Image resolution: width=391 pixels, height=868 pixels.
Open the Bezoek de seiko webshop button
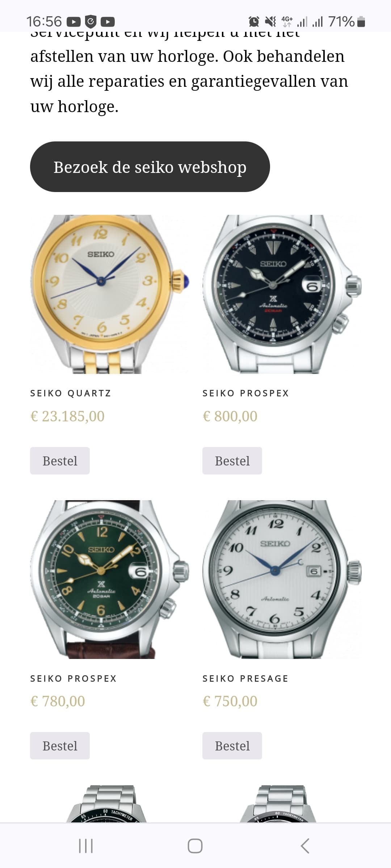pyautogui.click(x=150, y=167)
